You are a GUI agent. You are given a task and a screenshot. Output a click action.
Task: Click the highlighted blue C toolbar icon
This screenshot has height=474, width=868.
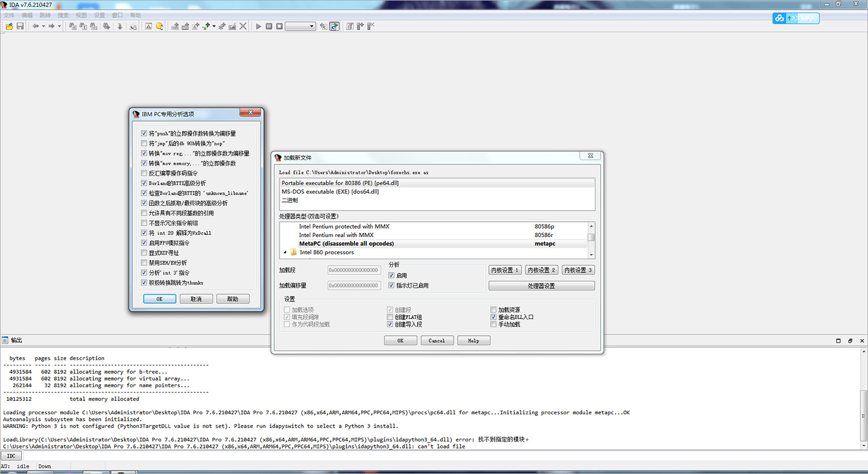[x=334, y=26]
